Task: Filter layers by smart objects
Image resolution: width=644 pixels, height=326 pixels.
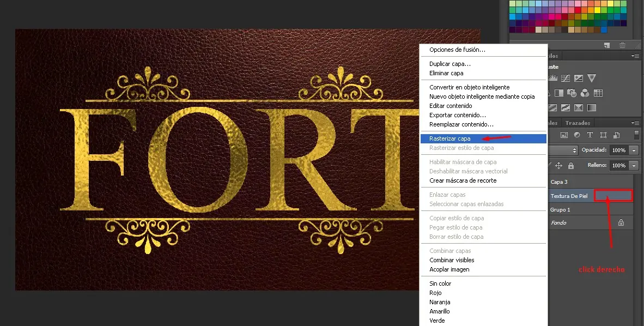Action: coord(616,135)
